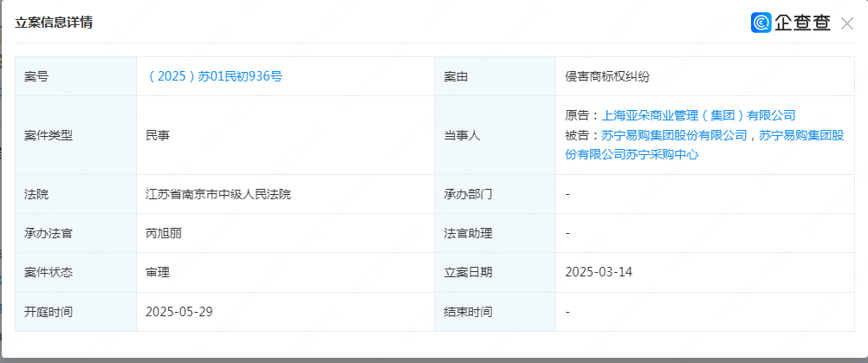
Task: Click the 民事 case type value
Action: [x=158, y=135]
